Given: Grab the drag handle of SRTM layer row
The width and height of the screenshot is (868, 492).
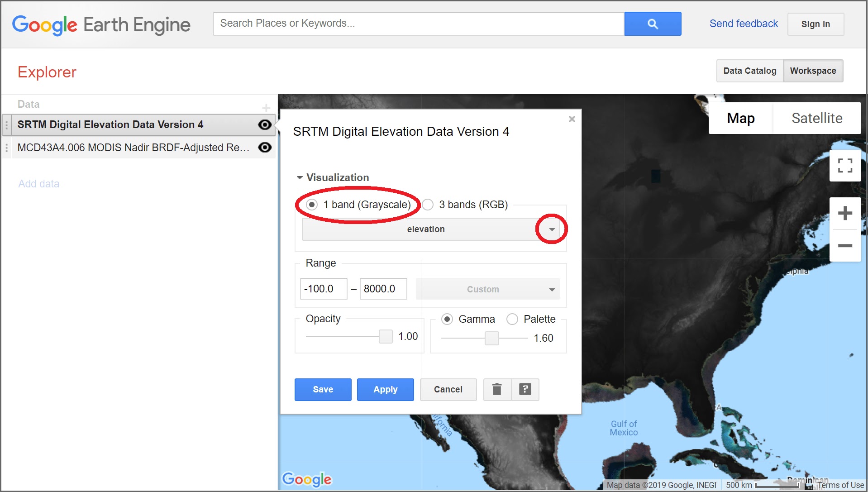Looking at the screenshot, I should [7, 125].
